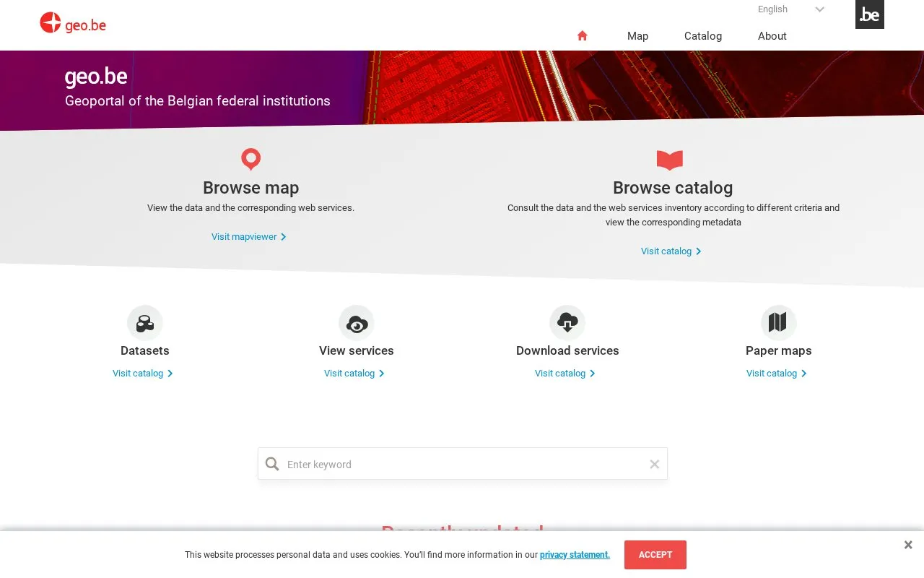Viewport: 924px width, 578px height.
Task: Click the Download services cloud icon
Action: 567,323
